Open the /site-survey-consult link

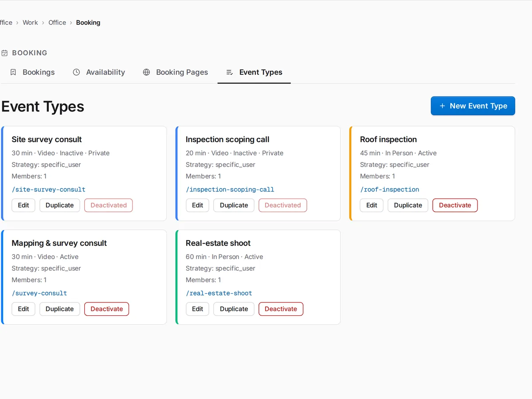point(48,190)
